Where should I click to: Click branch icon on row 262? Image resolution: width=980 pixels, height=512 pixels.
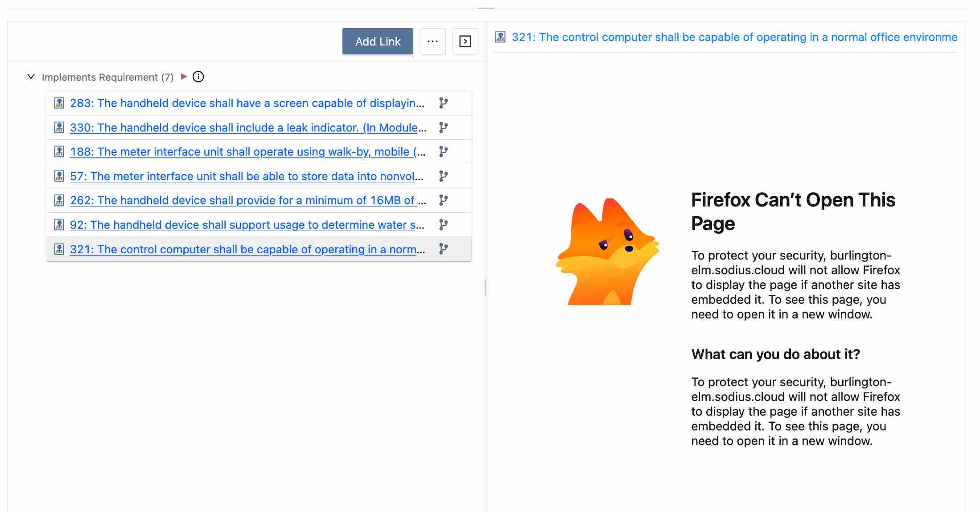pos(443,200)
